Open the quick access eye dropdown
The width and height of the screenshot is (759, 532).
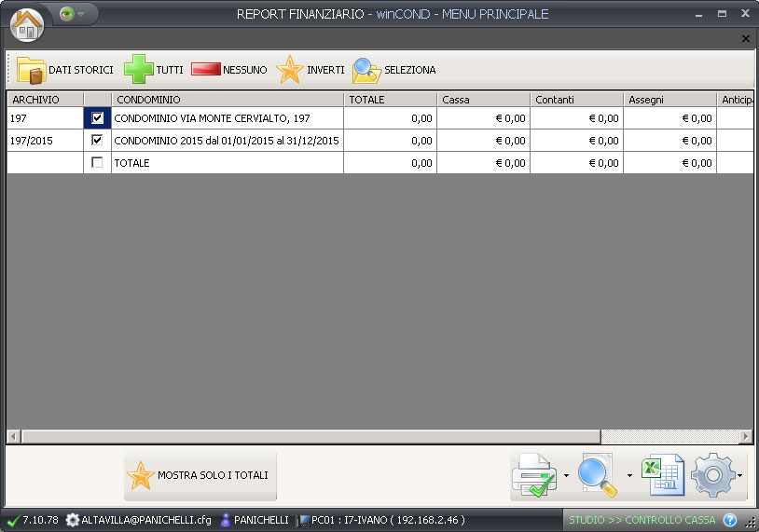click(x=73, y=15)
